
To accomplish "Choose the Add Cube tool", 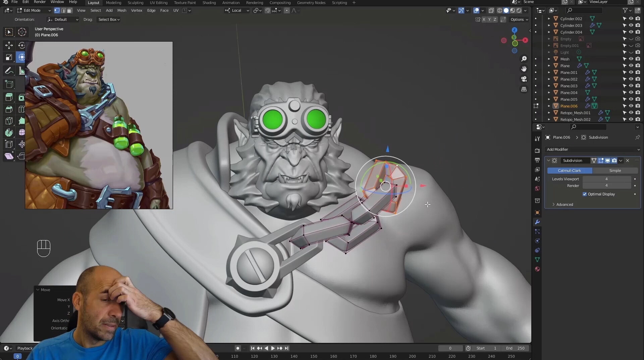I will [x=9, y=84].
